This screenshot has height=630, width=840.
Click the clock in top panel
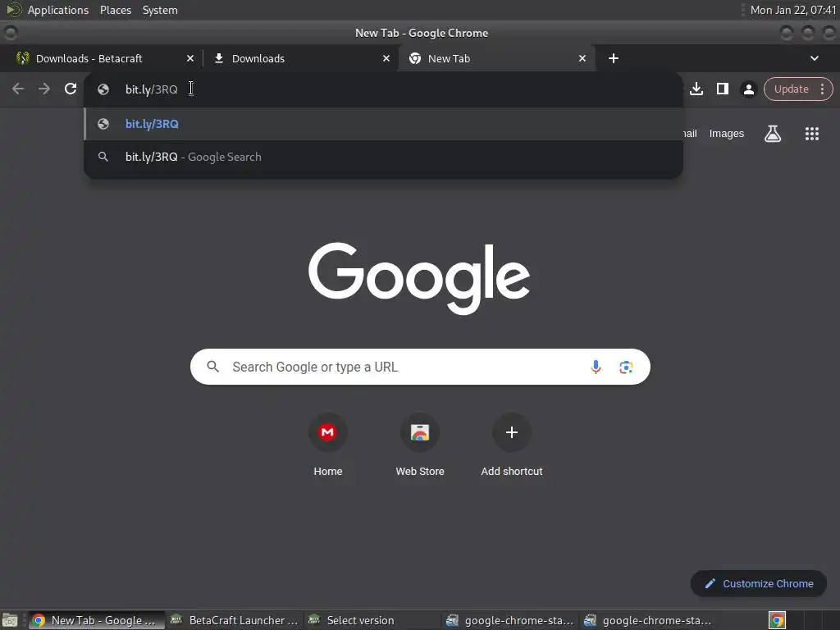pyautogui.click(x=792, y=10)
